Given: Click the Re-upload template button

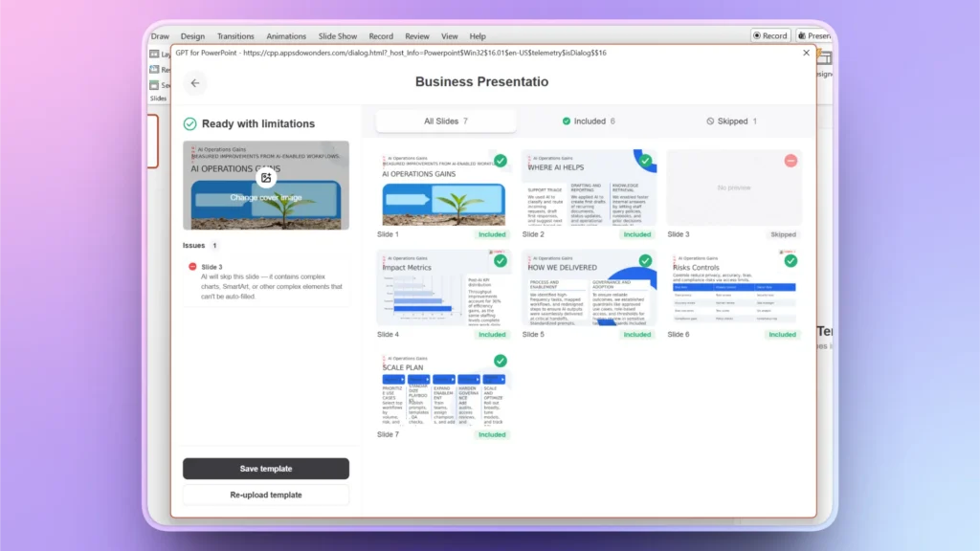Looking at the screenshot, I should coord(266,495).
